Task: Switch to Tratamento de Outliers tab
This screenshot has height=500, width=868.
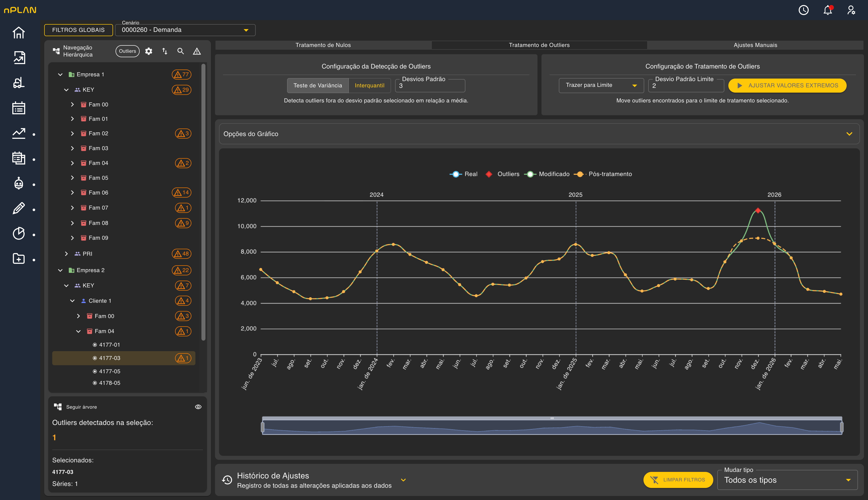Action: click(539, 45)
